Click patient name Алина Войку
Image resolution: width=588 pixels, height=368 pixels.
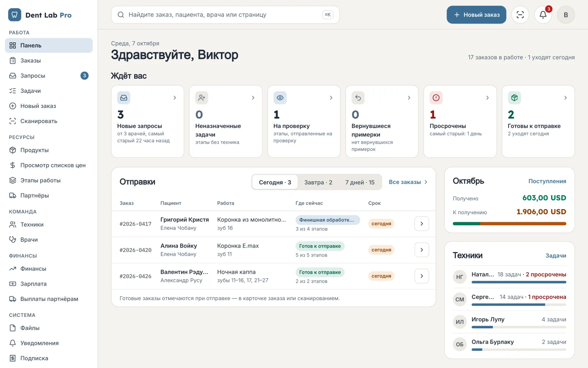click(179, 246)
